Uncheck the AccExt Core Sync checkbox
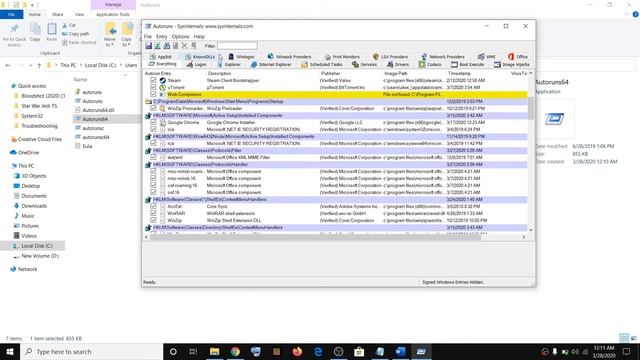Screen dimensions: 640x360 click(153, 207)
